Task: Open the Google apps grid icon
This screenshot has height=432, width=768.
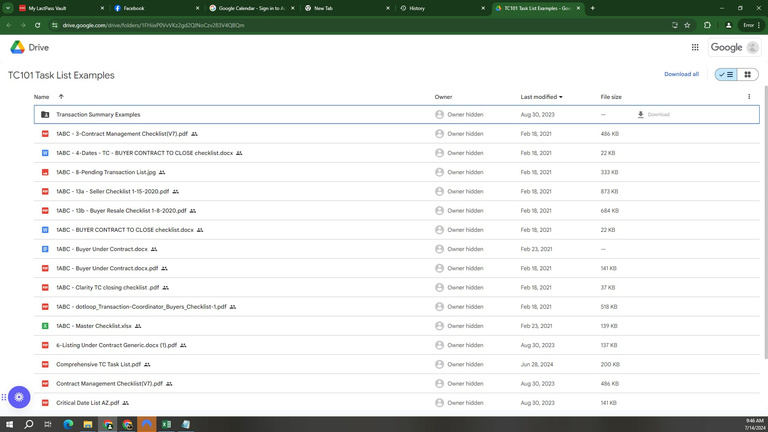Action: [695, 47]
